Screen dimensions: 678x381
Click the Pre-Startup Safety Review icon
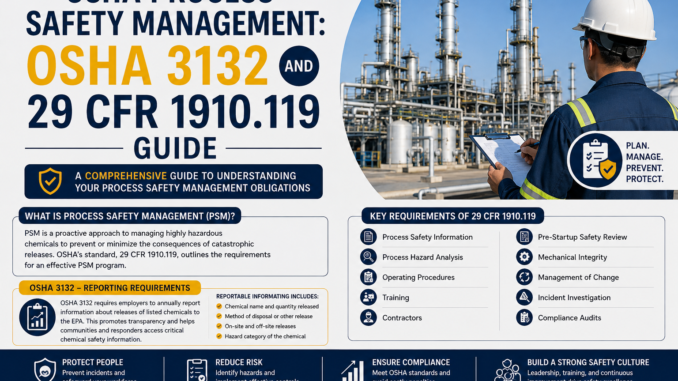click(x=524, y=237)
